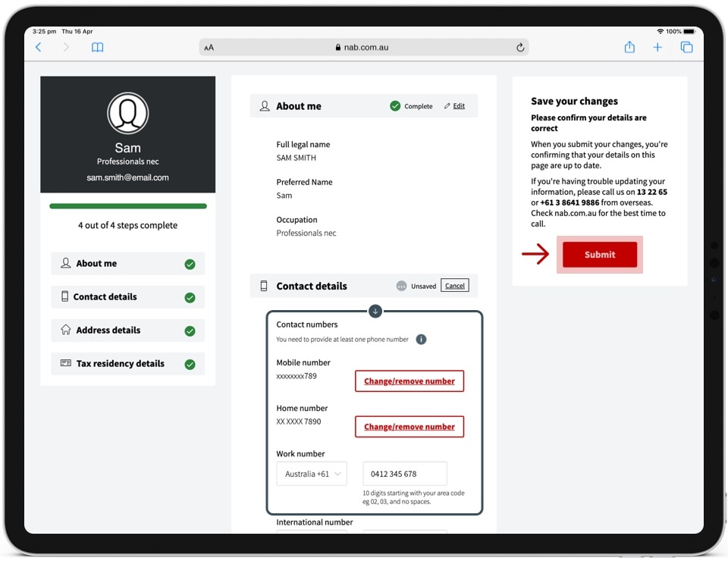Click the reader text size AA button

(x=209, y=47)
